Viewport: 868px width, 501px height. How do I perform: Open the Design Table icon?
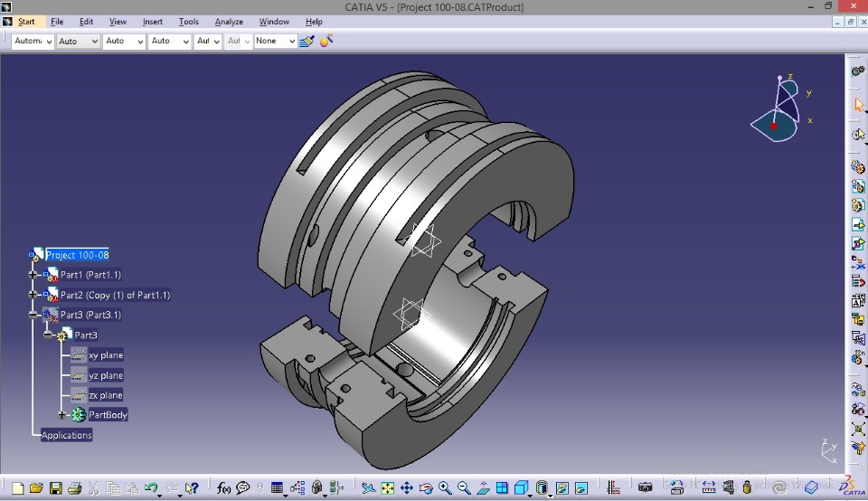(x=277, y=487)
